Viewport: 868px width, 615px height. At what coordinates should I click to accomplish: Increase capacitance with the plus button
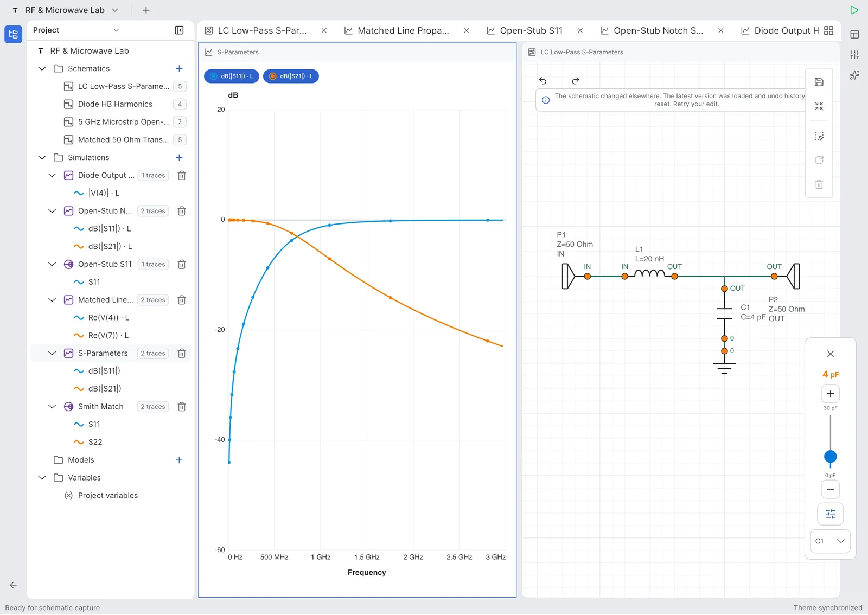830,394
